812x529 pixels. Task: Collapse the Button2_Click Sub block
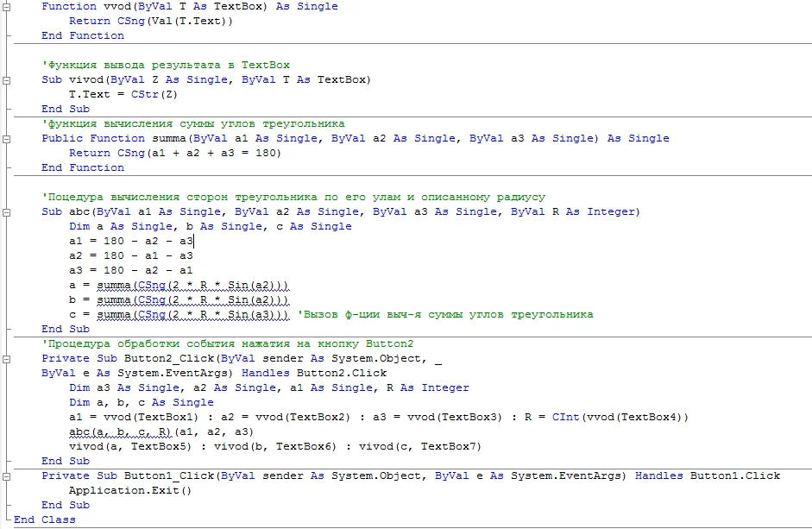(x=6, y=359)
